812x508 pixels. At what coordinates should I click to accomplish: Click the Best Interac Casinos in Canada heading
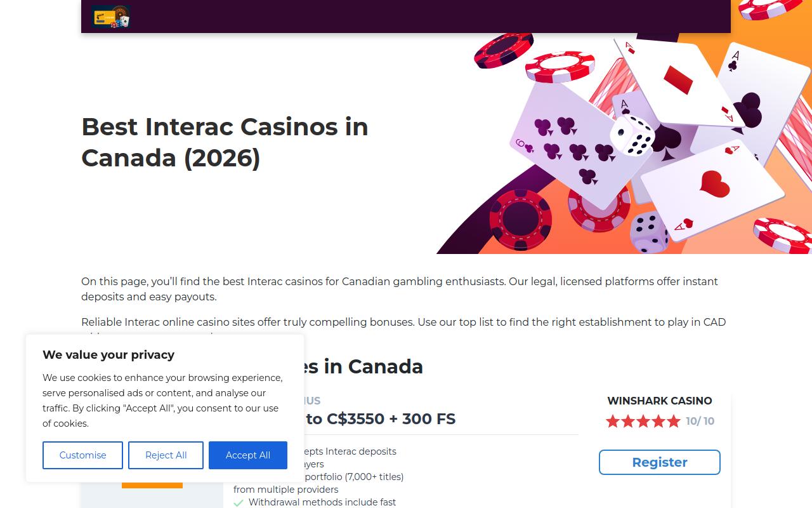pos(225,142)
